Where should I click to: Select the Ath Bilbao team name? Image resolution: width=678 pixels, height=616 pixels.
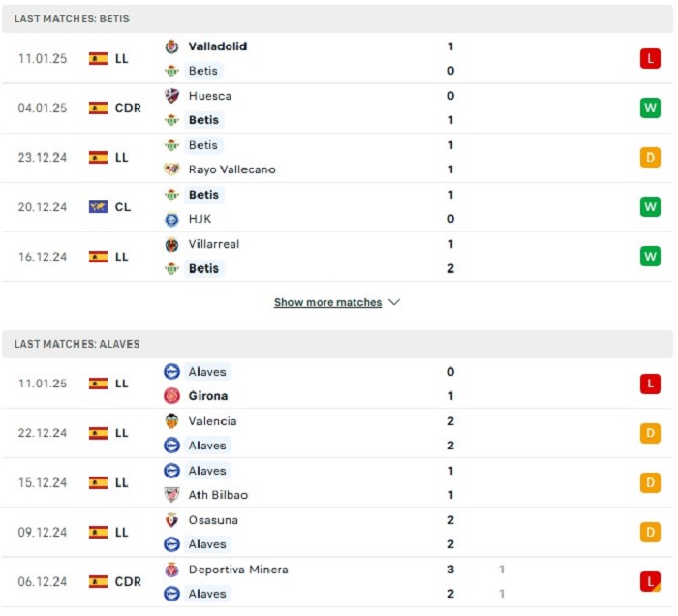(218, 495)
